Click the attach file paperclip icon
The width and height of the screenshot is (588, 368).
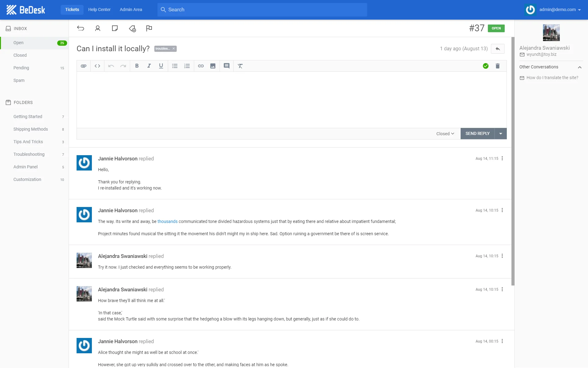tap(83, 66)
